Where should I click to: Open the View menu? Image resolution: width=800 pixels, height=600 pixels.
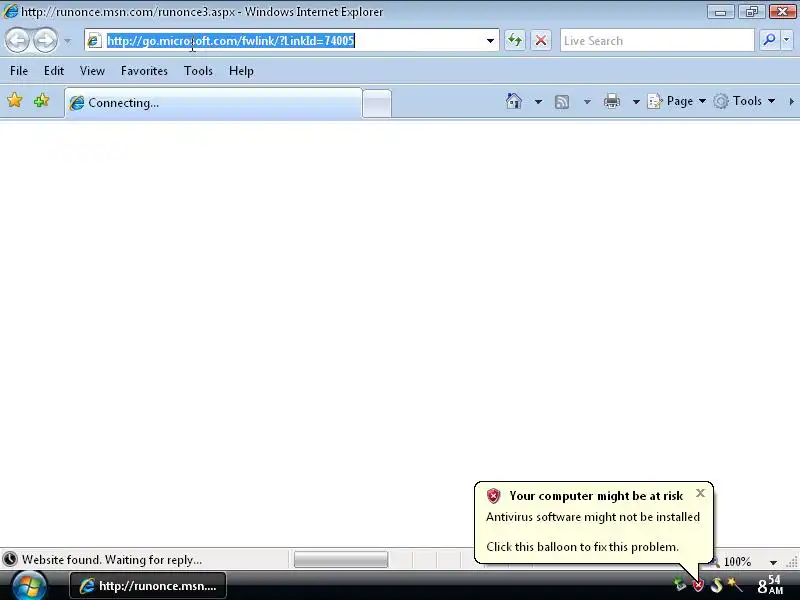[92, 71]
